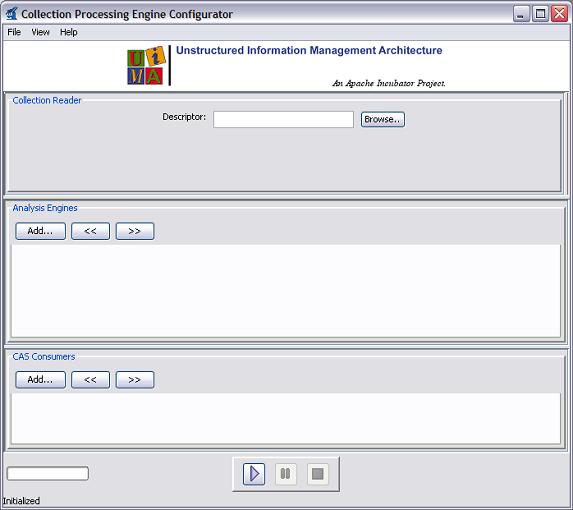Click the 'CAS Consumers' panel title
573x510 pixels.
tap(43, 357)
